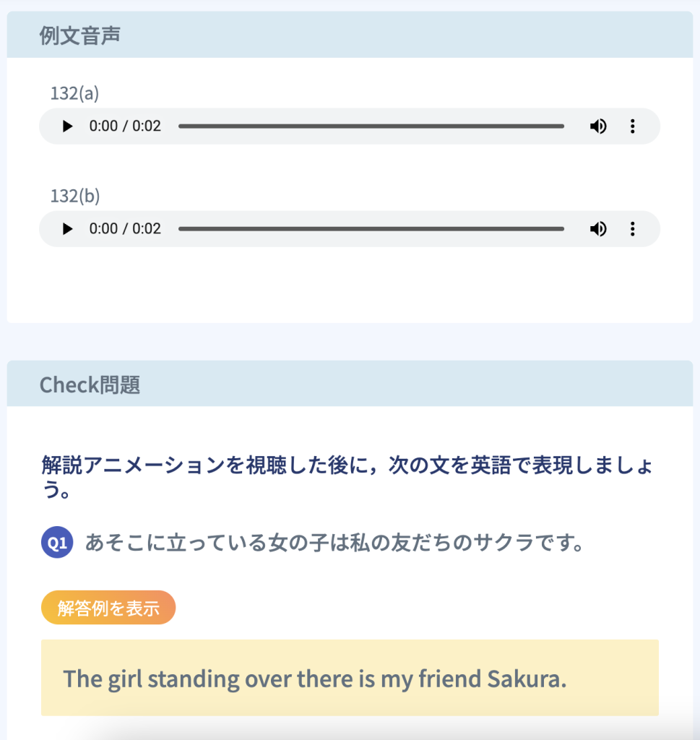Mute the 132(b) audio volume
This screenshot has width=700, height=740.
[597, 229]
